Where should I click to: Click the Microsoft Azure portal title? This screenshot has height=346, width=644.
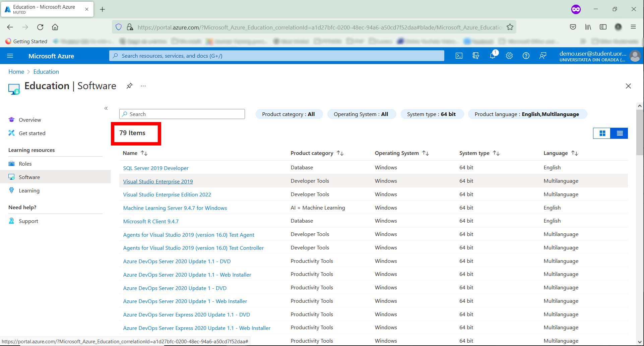51,56
